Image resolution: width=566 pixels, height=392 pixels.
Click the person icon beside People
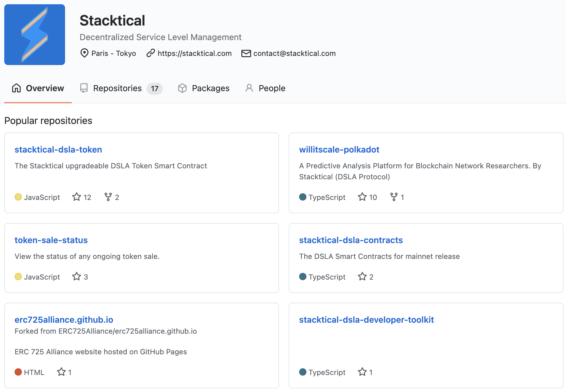pyautogui.click(x=249, y=88)
